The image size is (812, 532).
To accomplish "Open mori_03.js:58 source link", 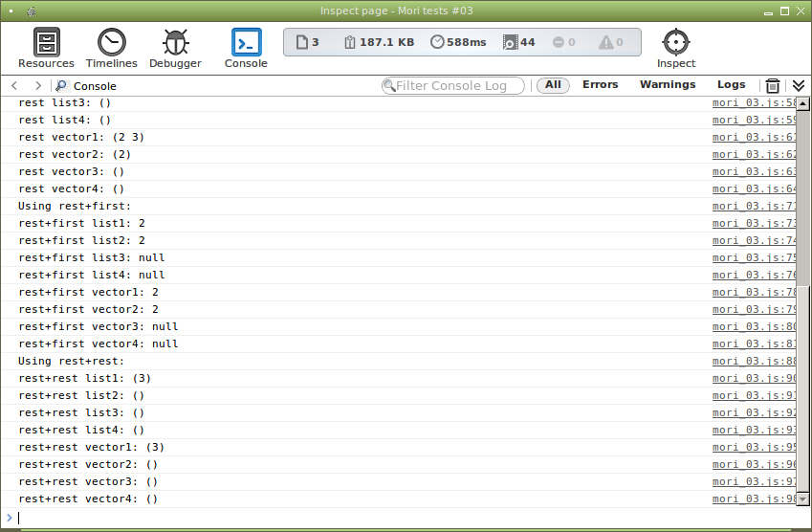I will (x=754, y=102).
